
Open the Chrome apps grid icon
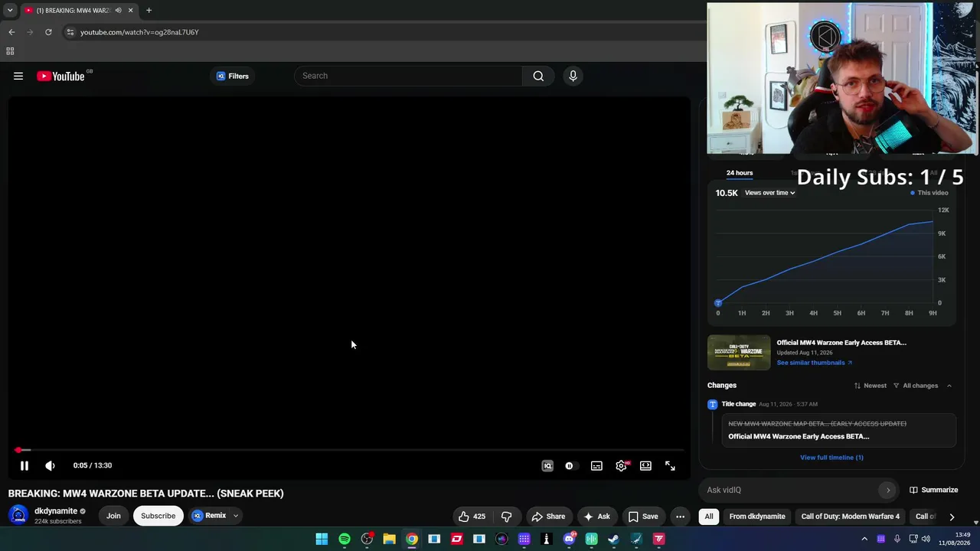click(10, 51)
